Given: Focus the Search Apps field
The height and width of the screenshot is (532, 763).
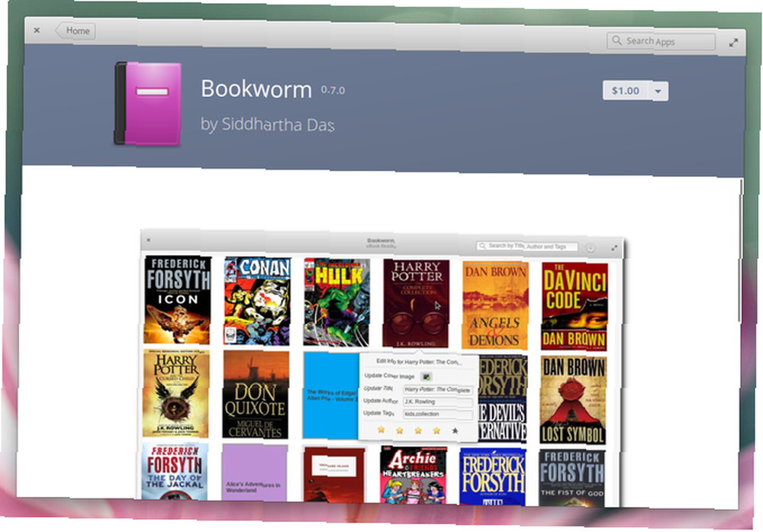Looking at the screenshot, I should (661, 41).
